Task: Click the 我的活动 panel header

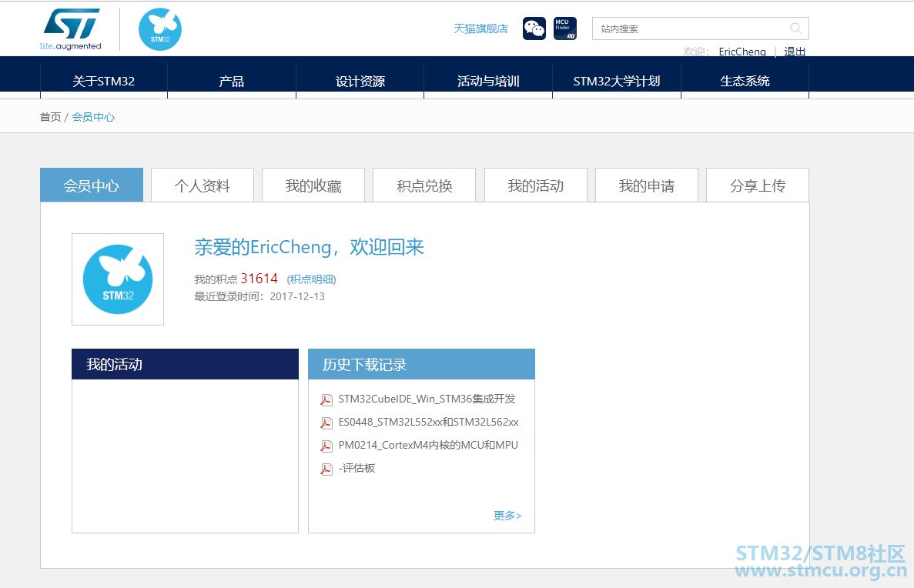Action: 185,364
